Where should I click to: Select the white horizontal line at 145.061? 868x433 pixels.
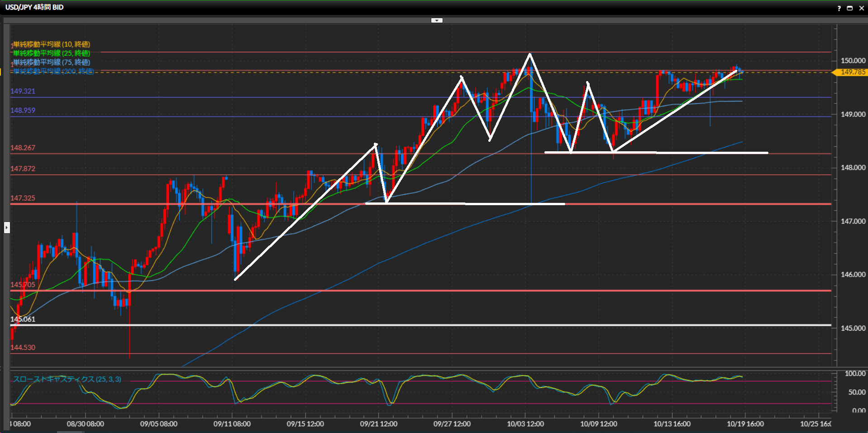click(x=407, y=325)
